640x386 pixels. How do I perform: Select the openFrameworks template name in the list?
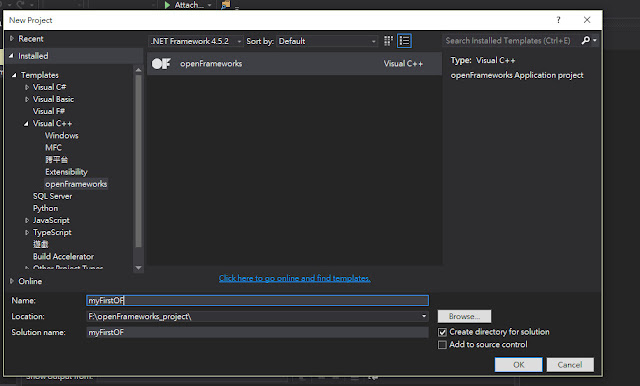(x=211, y=64)
